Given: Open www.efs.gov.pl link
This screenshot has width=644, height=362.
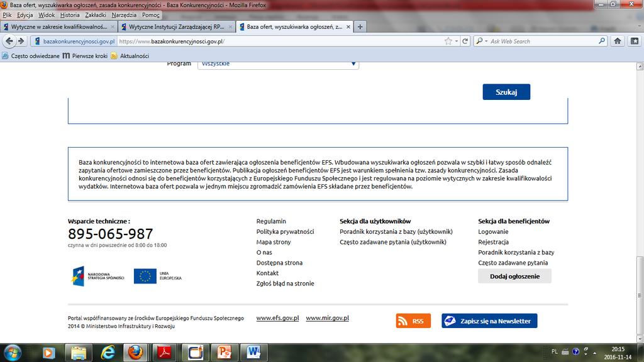Looking at the screenshot, I should 277,318.
